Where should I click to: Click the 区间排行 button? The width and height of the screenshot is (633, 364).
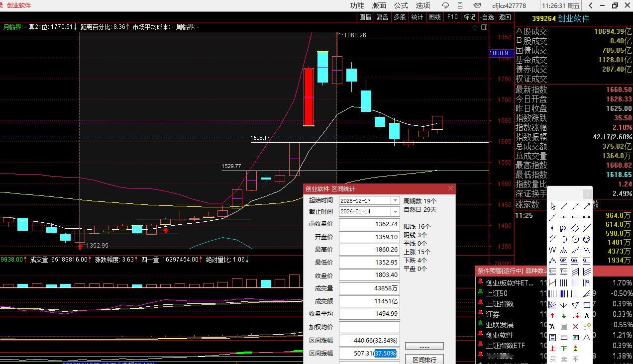pyautogui.click(x=424, y=360)
